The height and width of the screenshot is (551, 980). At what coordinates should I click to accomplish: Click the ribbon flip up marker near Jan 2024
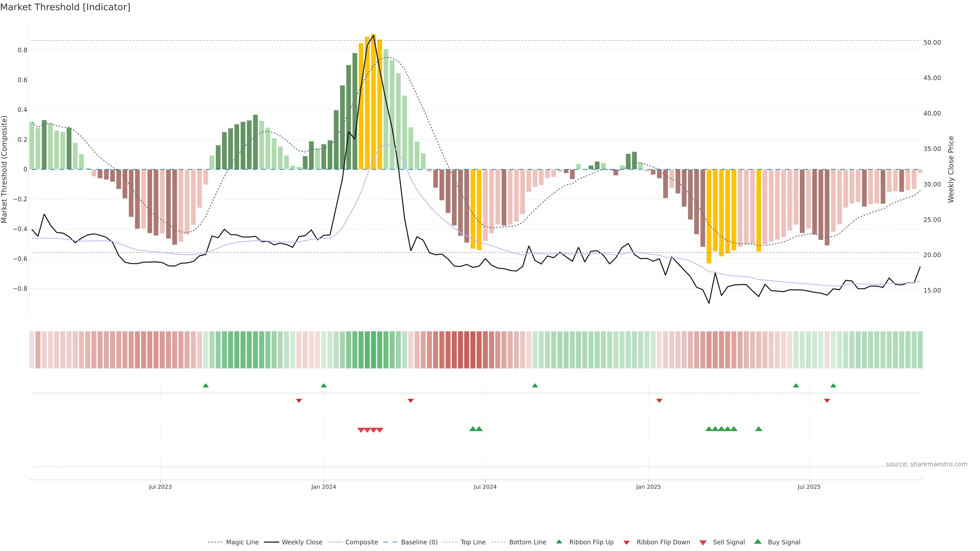pos(324,386)
